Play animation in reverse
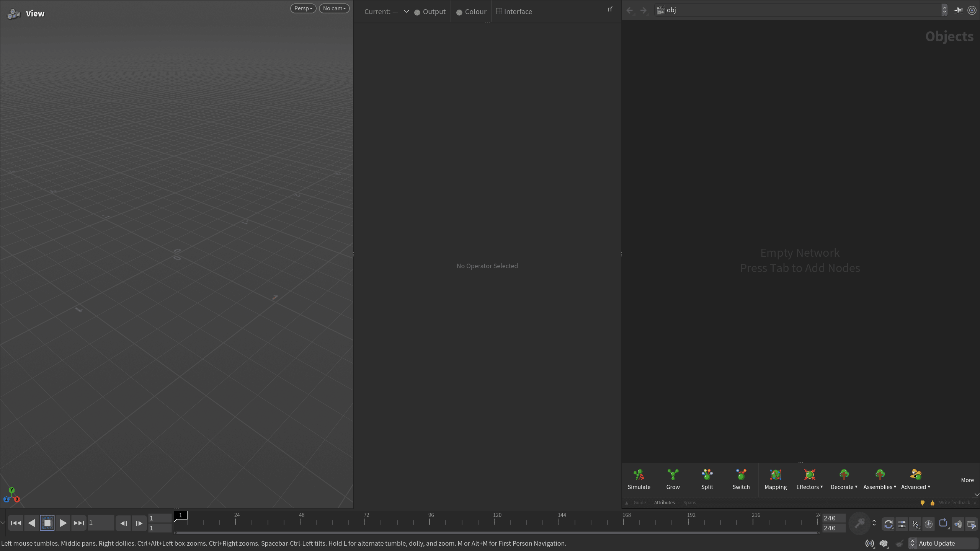This screenshot has height=551, width=980. 32,523
